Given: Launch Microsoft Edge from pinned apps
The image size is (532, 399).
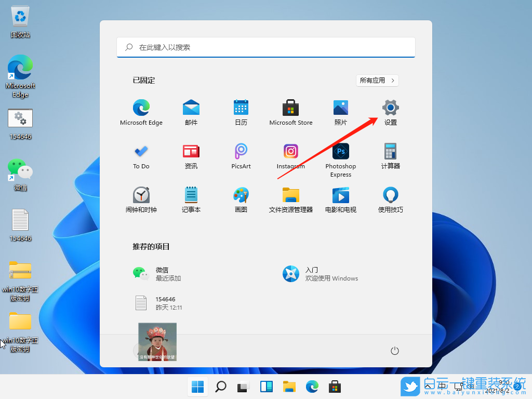Looking at the screenshot, I should tap(141, 112).
